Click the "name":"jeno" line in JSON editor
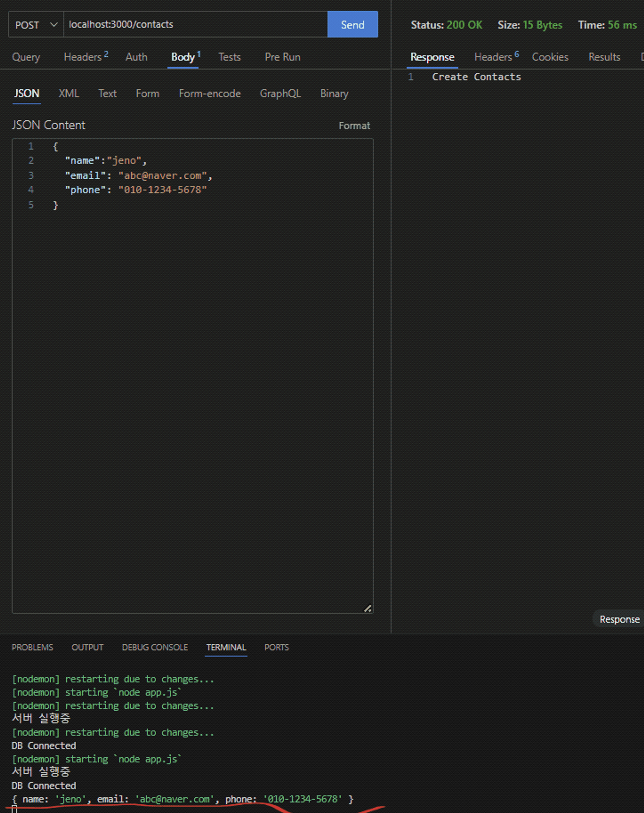The width and height of the screenshot is (644, 813). pyautogui.click(x=106, y=161)
